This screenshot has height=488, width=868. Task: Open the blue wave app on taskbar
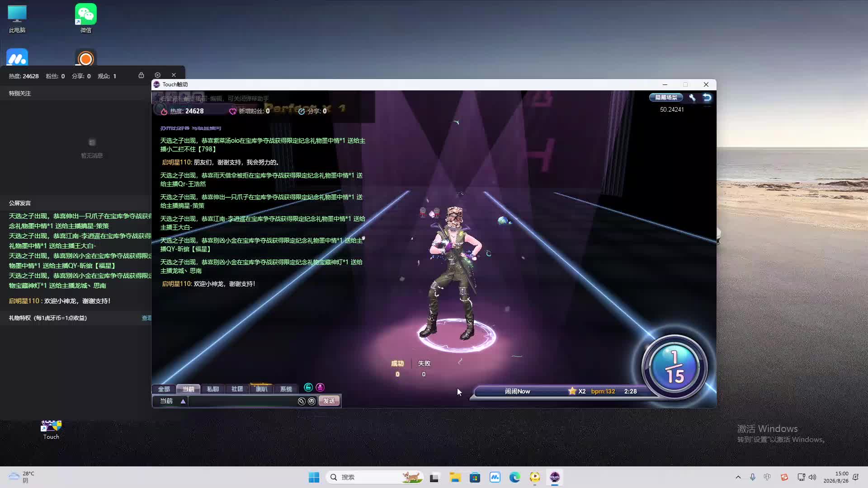coord(495,477)
